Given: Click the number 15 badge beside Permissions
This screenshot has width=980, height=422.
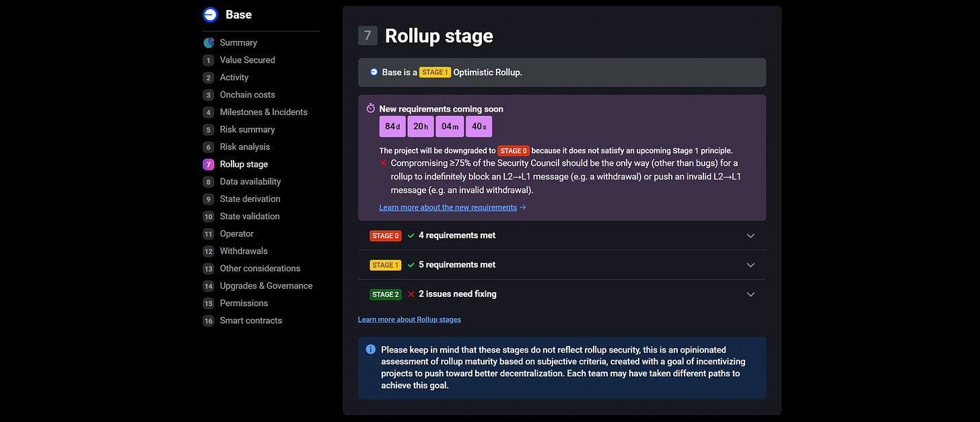Looking at the screenshot, I should [209, 304].
